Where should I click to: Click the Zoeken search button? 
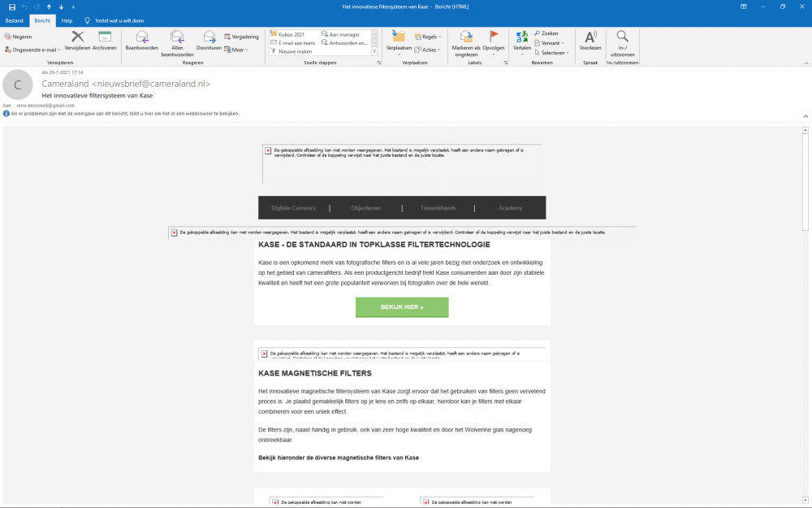pyautogui.click(x=546, y=33)
